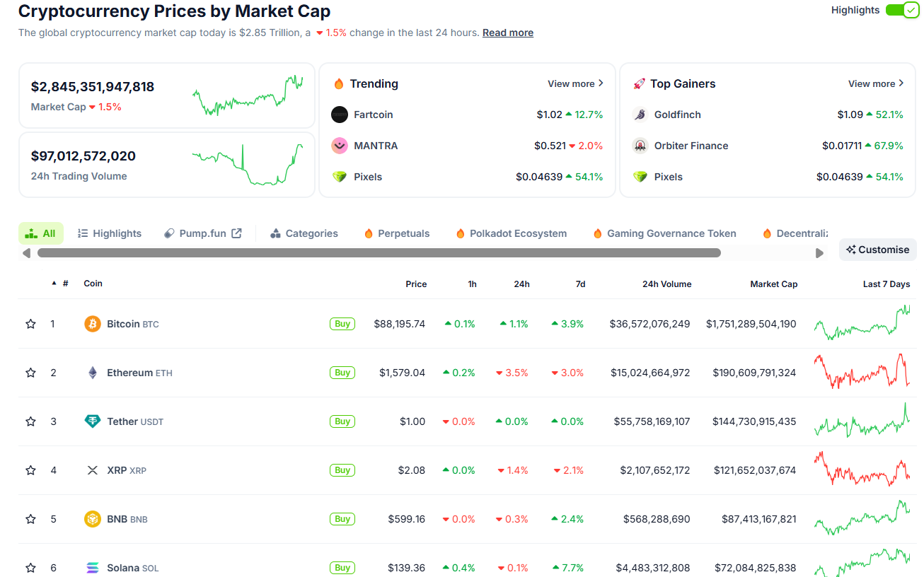Click the Orbiter Finance icon

[640, 146]
